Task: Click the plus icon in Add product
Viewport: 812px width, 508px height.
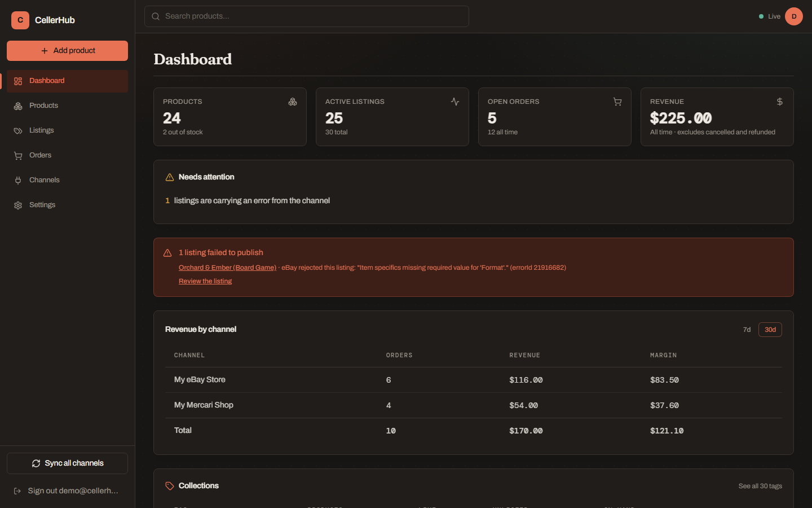Action: (x=45, y=51)
